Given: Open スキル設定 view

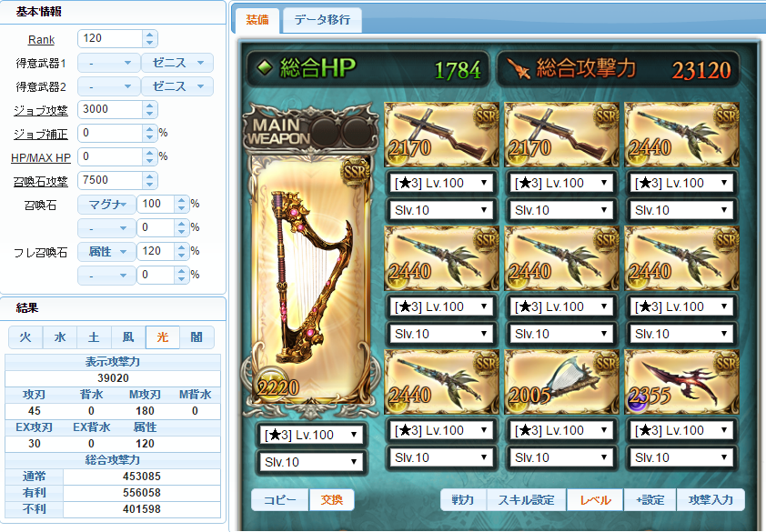Looking at the screenshot, I should tap(526, 500).
